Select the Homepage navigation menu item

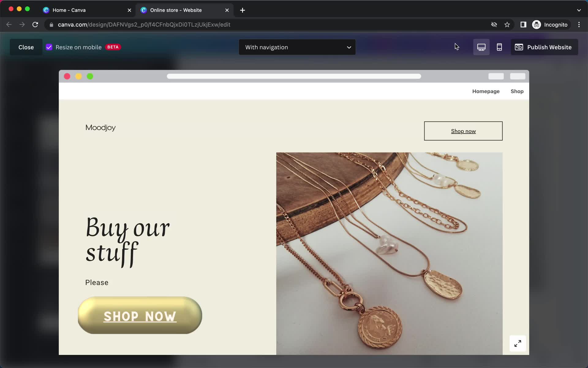486,91
